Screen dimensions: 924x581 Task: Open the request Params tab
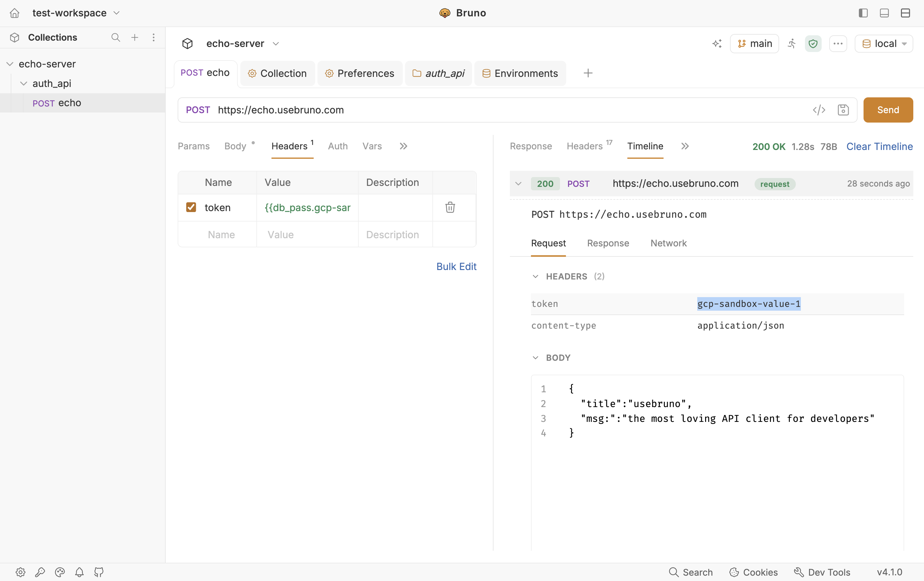point(194,146)
